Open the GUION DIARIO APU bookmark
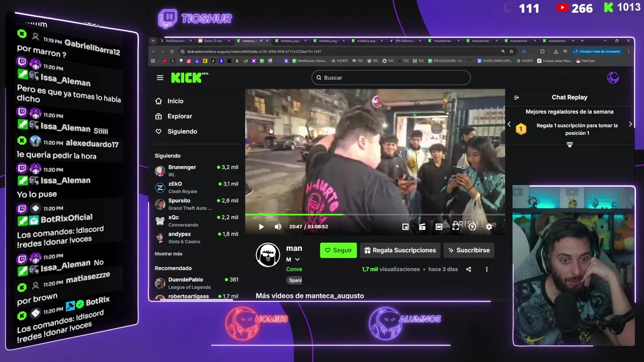This screenshot has height=362, width=644. click(495, 61)
